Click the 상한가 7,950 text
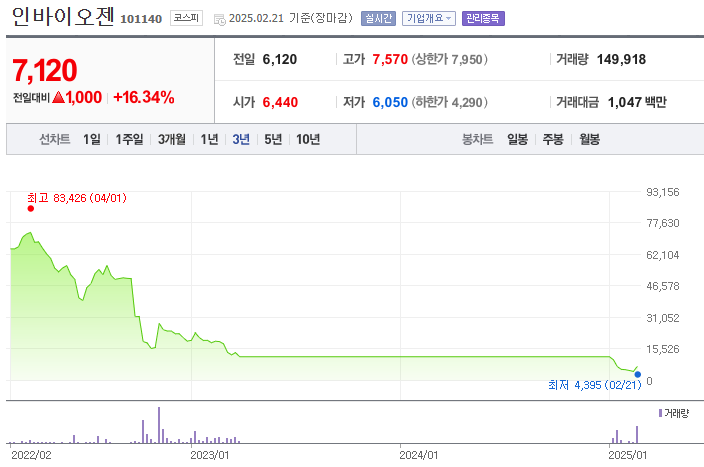 tap(449, 59)
